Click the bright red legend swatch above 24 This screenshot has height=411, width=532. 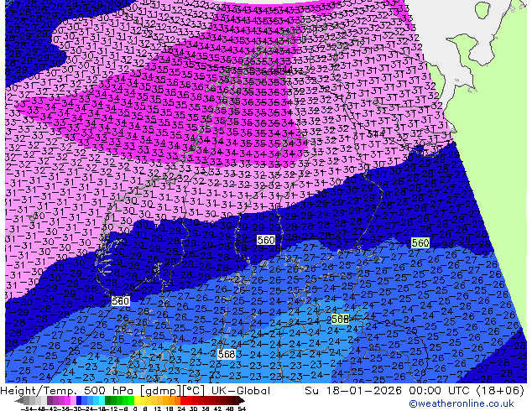point(183,400)
